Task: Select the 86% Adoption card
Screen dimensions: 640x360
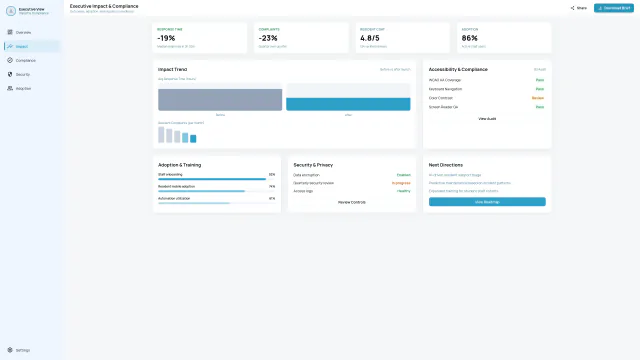Action: click(x=504, y=38)
